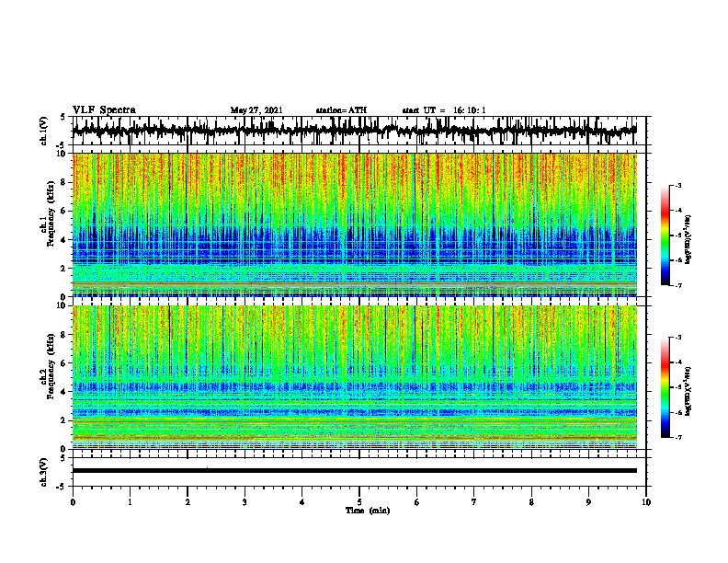Click the ch.1(V) waveform axis label
The image size is (728, 563).
pyautogui.click(x=43, y=131)
